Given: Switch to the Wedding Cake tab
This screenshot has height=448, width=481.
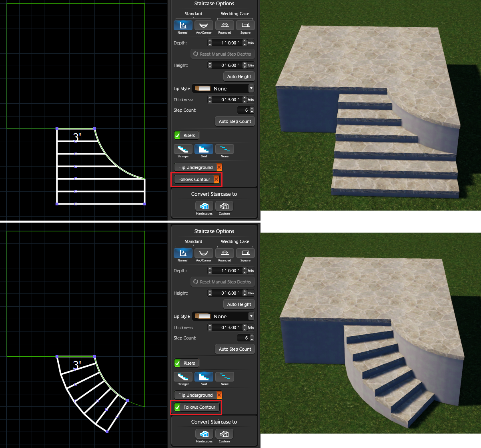Looking at the screenshot, I should click(x=234, y=13).
